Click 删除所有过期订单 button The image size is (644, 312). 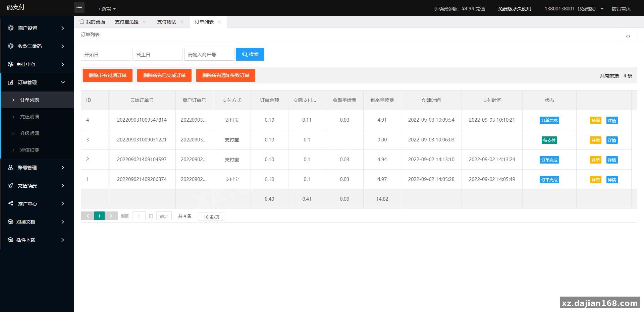point(108,75)
